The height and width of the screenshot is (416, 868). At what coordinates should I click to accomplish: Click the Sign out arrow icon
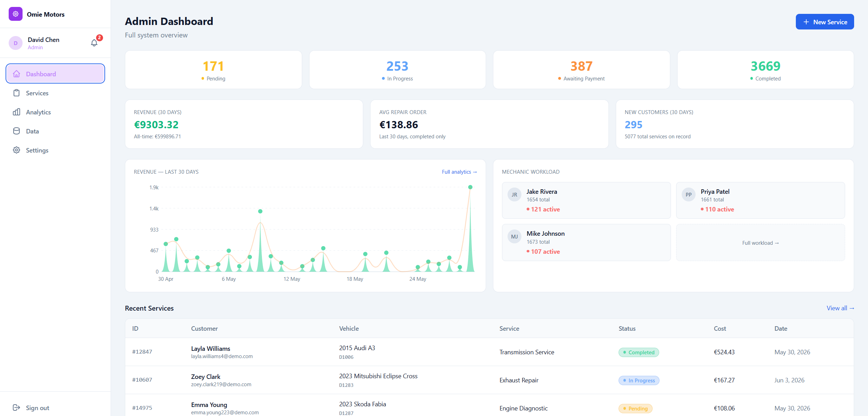coord(16,408)
